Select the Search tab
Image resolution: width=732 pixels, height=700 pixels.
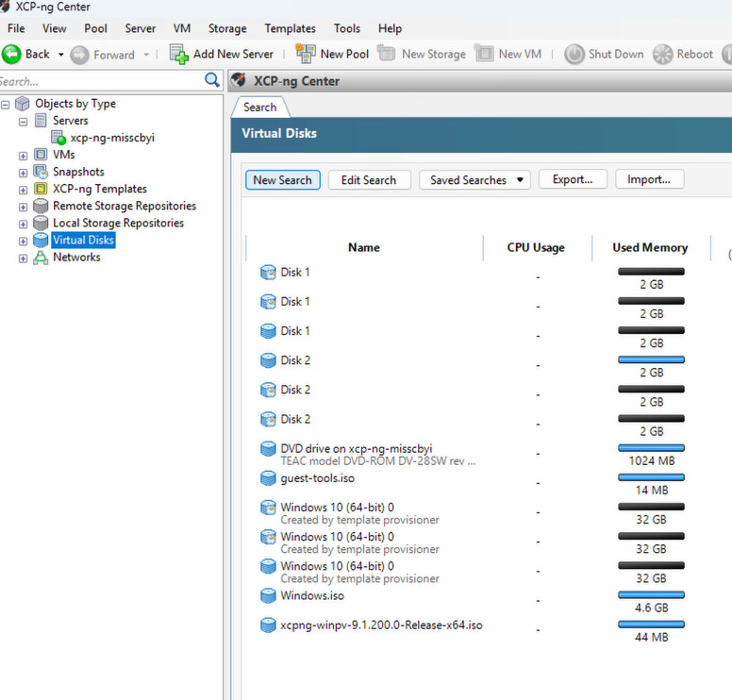click(260, 108)
